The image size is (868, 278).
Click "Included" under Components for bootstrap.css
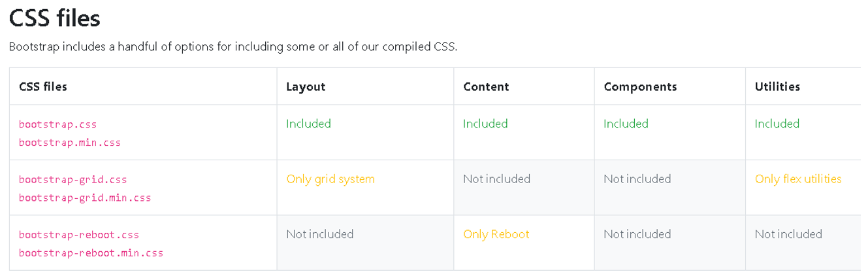pyautogui.click(x=626, y=124)
